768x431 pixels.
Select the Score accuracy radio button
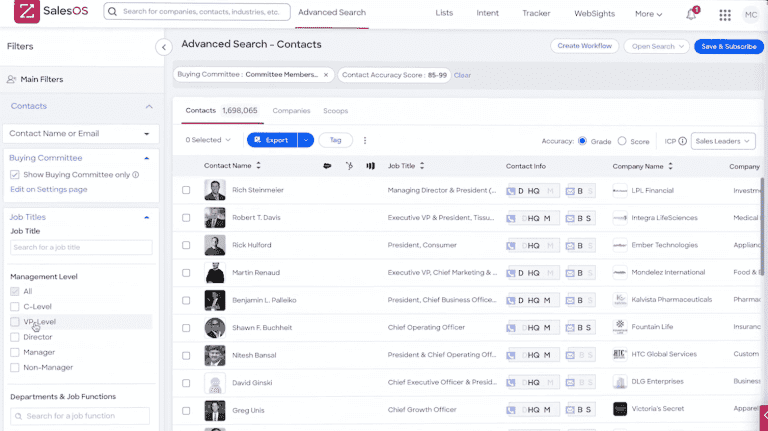pyautogui.click(x=622, y=141)
